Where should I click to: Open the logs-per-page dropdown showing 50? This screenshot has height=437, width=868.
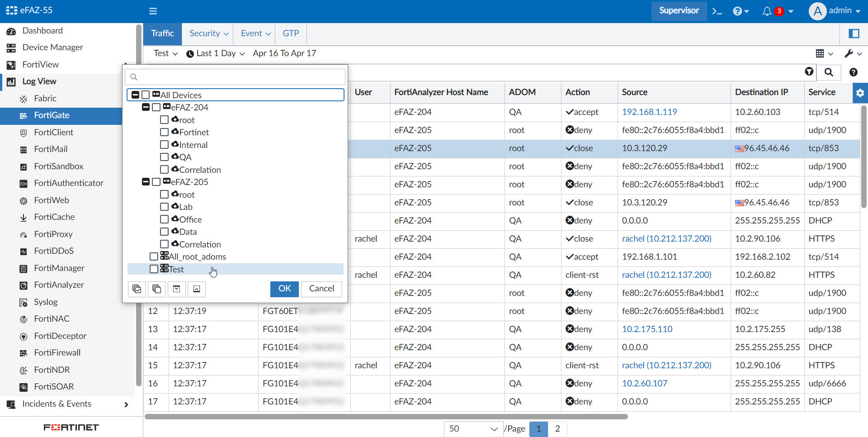[473, 429]
